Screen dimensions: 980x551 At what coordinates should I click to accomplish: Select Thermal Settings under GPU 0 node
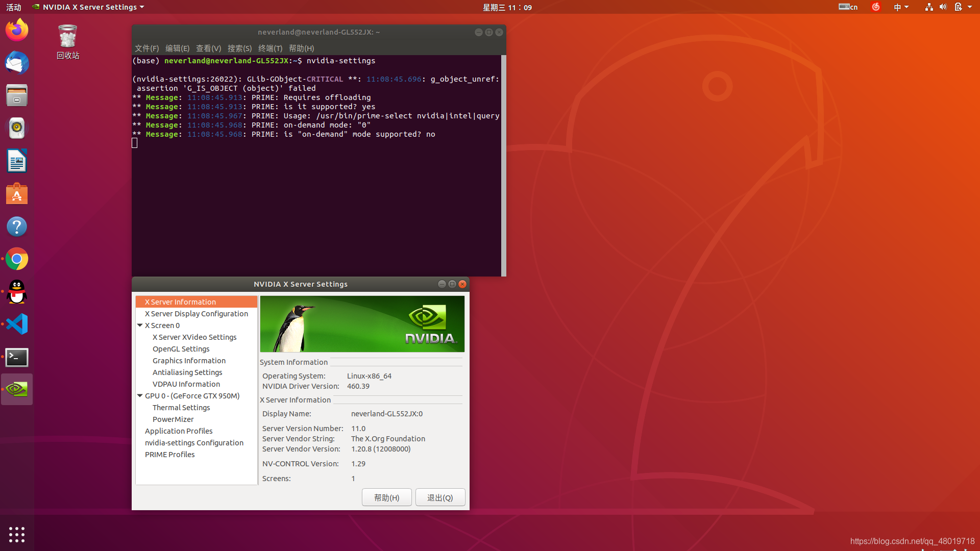(180, 407)
